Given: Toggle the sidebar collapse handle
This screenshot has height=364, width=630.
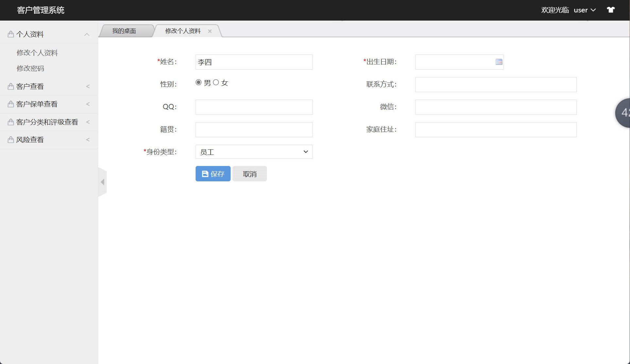Looking at the screenshot, I should pos(102,182).
